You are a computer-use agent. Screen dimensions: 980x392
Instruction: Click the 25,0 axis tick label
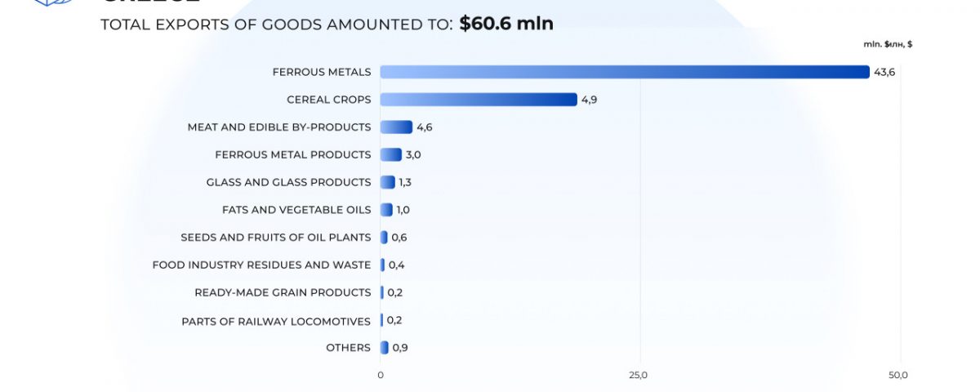[x=639, y=375]
